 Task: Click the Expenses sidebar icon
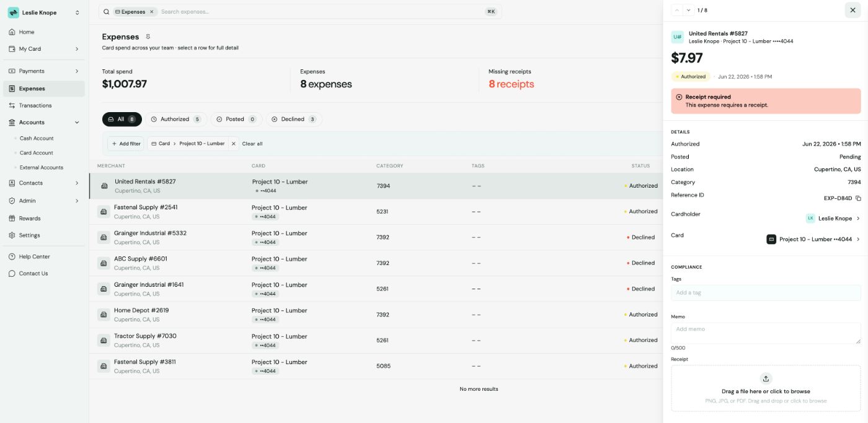coord(12,89)
